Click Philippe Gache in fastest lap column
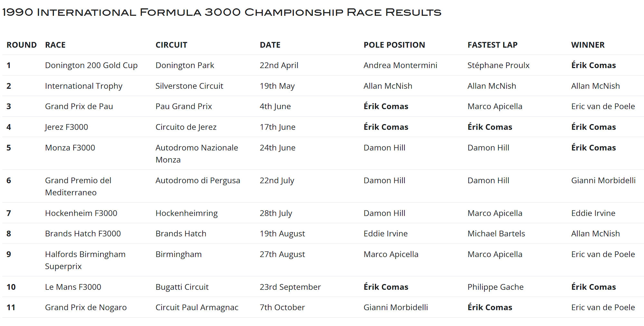Screen dimensions: 644x326 pos(495,287)
